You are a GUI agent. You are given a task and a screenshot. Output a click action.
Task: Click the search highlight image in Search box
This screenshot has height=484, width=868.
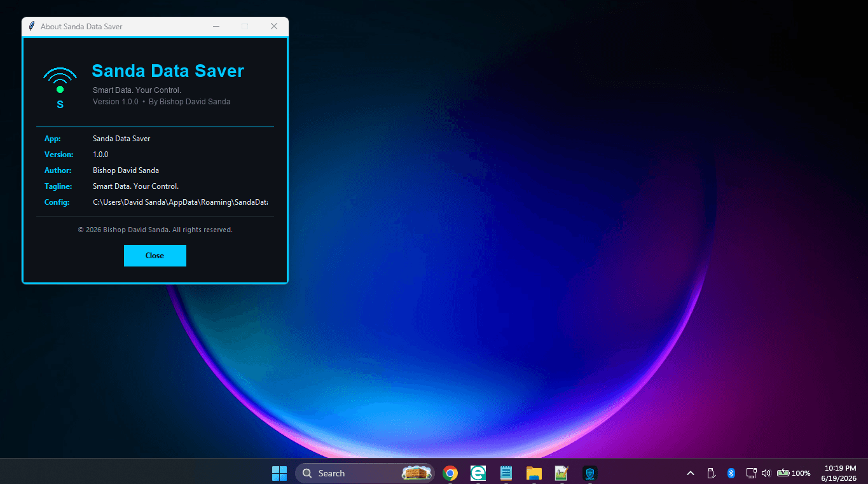tap(417, 473)
